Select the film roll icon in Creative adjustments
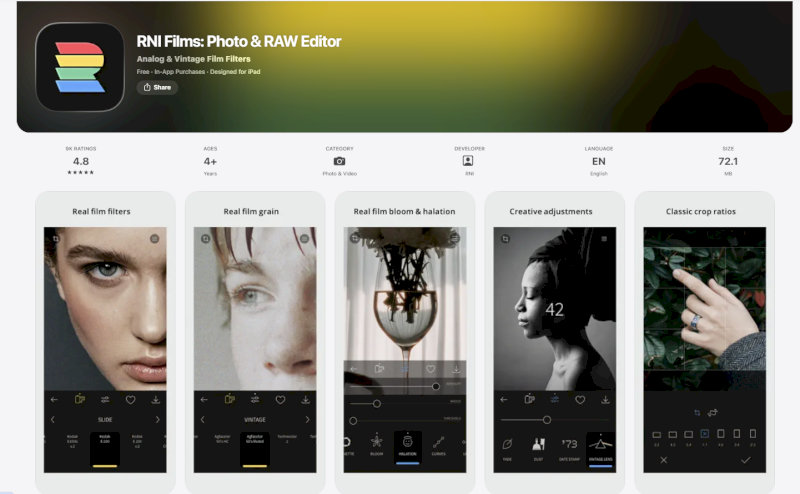 click(530, 399)
